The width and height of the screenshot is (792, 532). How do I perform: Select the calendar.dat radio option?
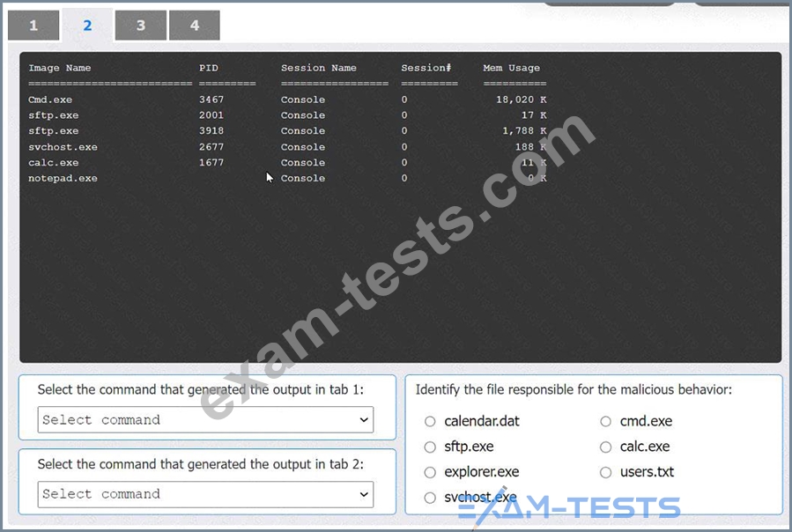[x=430, y=422]
